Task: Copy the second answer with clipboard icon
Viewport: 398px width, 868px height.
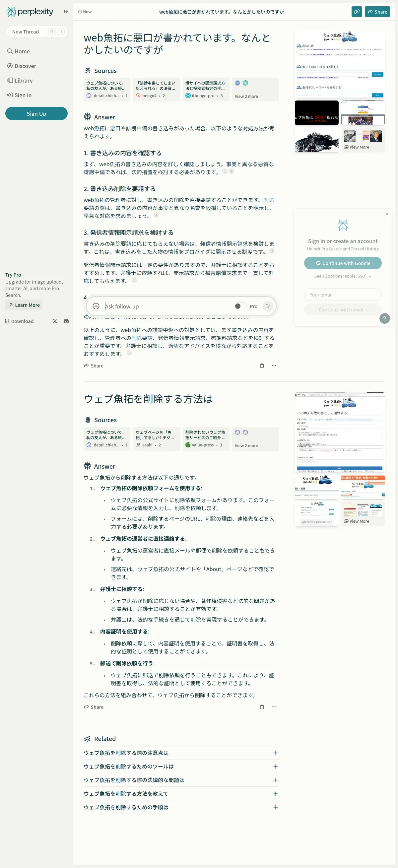Action: pos(262,707)
